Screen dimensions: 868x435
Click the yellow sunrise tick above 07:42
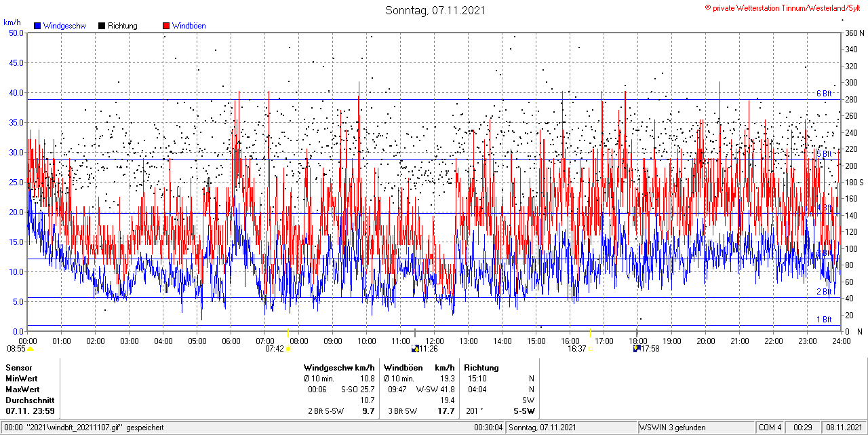288,333
